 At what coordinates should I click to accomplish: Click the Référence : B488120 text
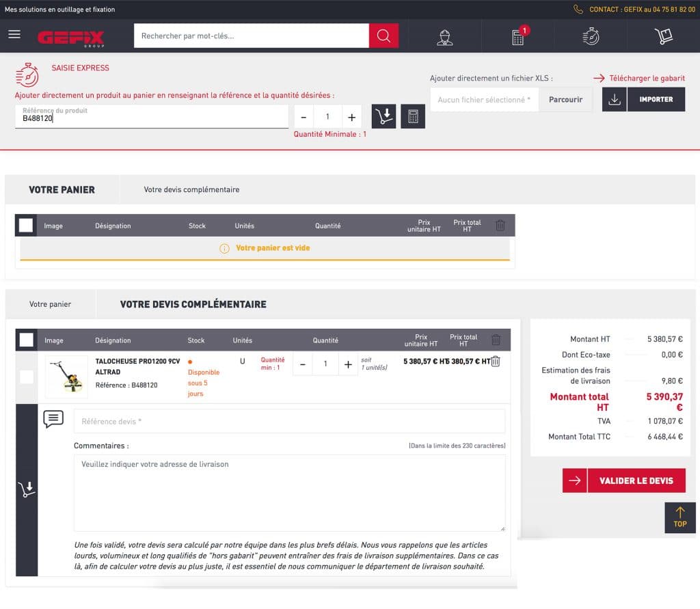126,385
